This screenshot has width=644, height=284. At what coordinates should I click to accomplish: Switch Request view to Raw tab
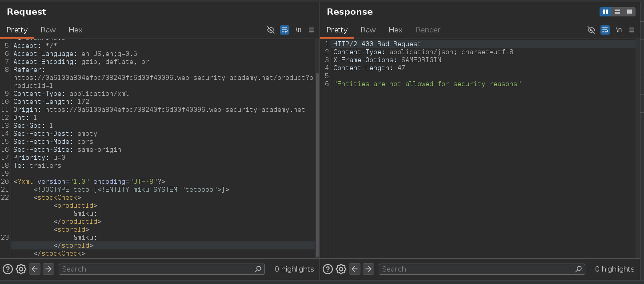(x=48, y=30)
